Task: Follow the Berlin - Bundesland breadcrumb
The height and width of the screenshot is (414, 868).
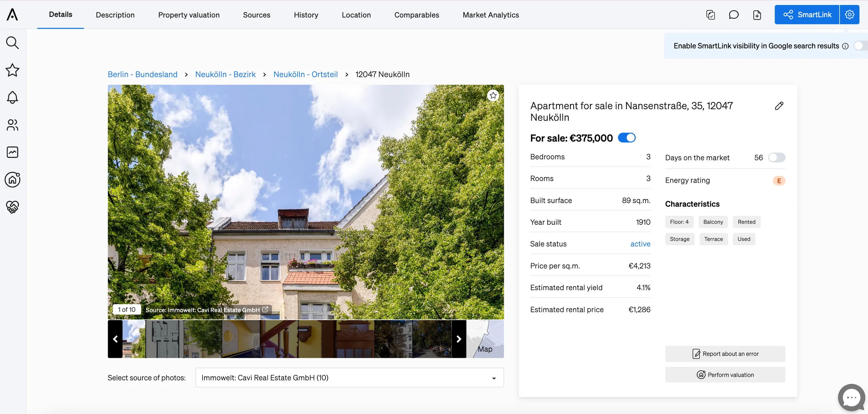Action: coord(142,74)
